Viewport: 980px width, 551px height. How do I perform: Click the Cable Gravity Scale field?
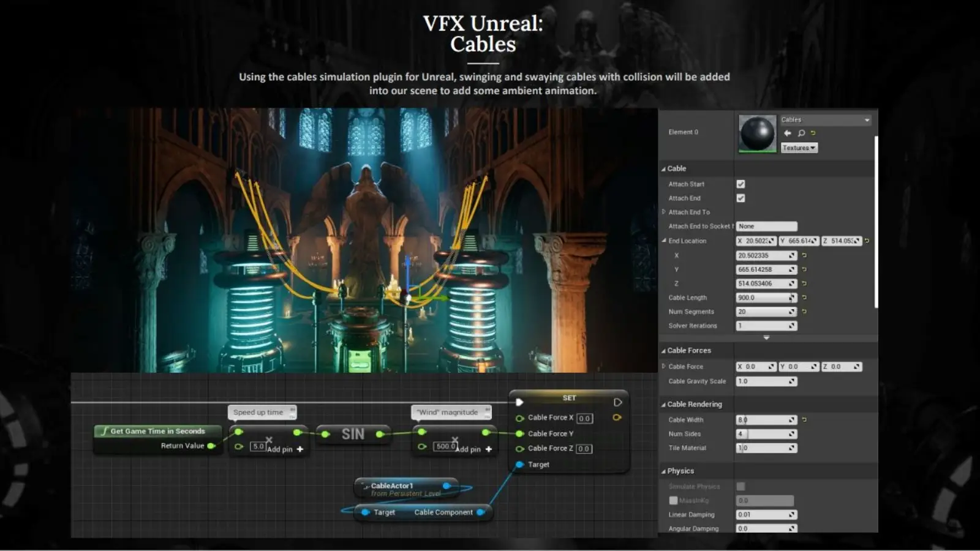click(x=766, y=381)
